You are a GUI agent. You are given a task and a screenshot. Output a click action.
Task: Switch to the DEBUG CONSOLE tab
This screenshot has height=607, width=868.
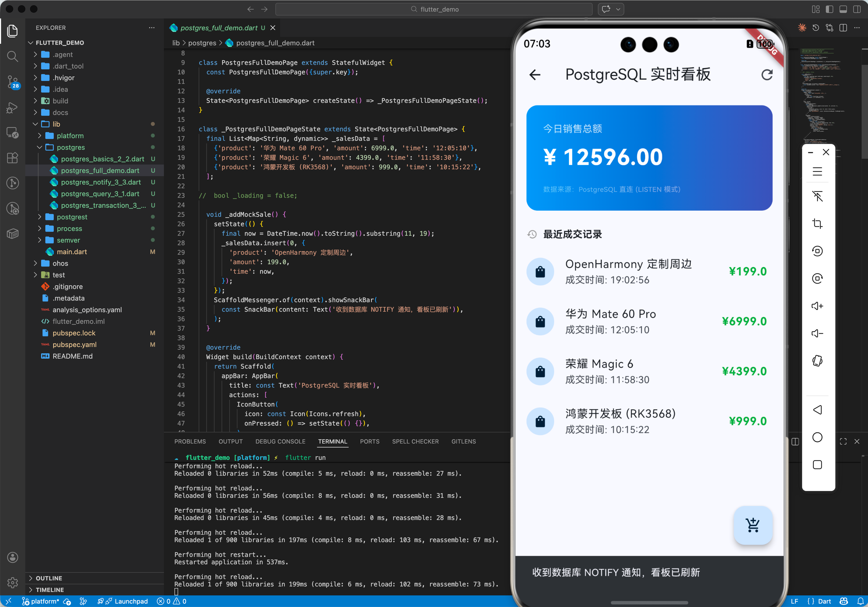pyautogui.click(x=280, y=441)
